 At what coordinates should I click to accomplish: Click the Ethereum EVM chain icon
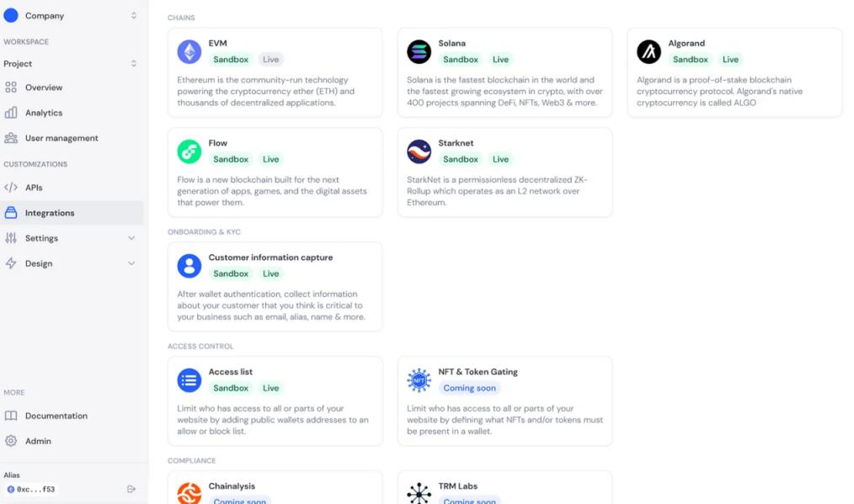(x=189, y=52)
